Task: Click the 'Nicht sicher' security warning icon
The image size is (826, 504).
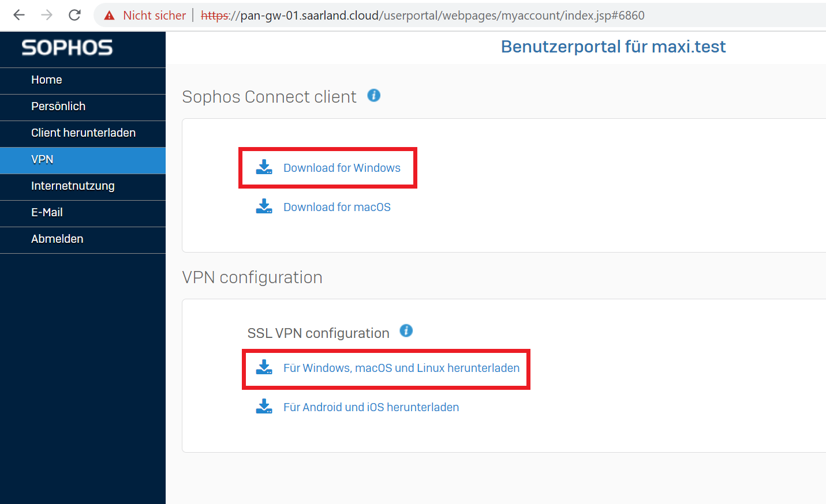Action: click(x=109, y=16)
